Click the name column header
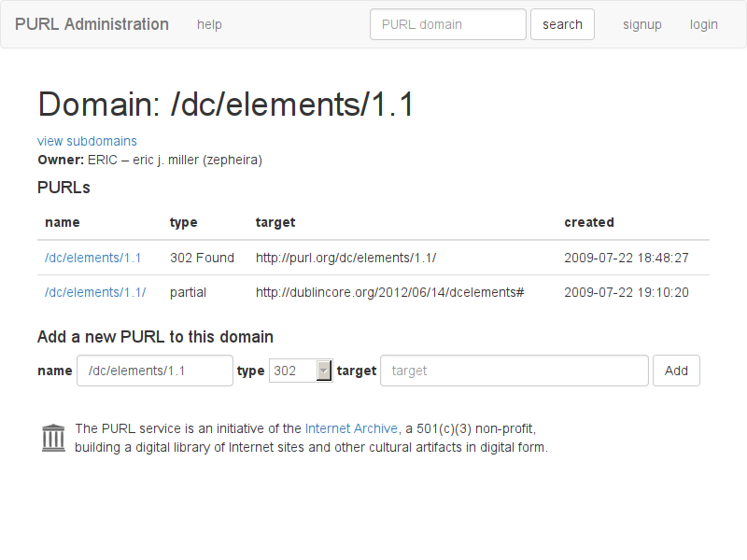This screenshot has width=747, height=560. [x=63, y=222]
